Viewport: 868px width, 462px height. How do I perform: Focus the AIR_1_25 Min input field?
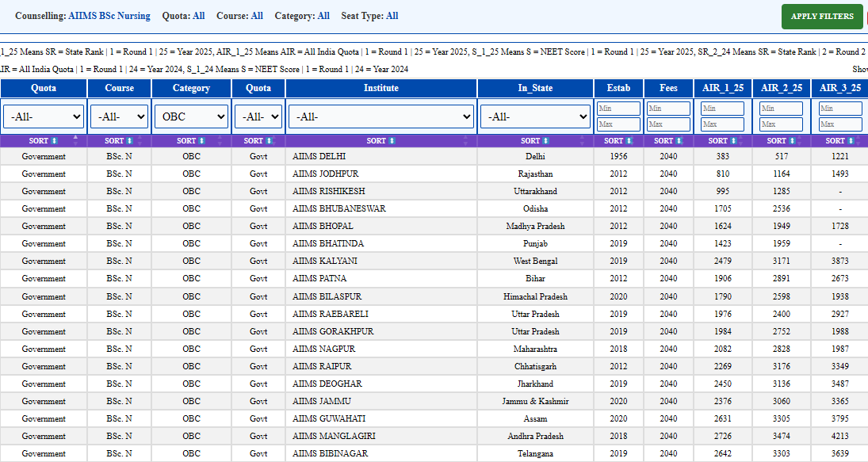click(722, 109)
